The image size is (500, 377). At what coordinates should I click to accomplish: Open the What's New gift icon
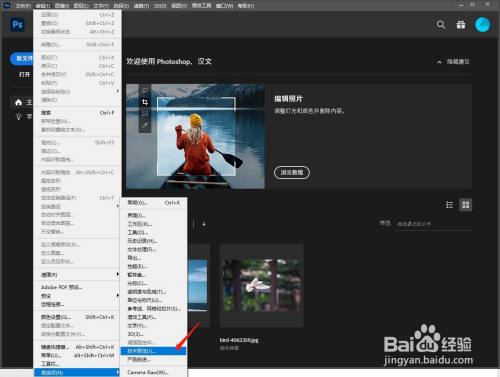461,25
